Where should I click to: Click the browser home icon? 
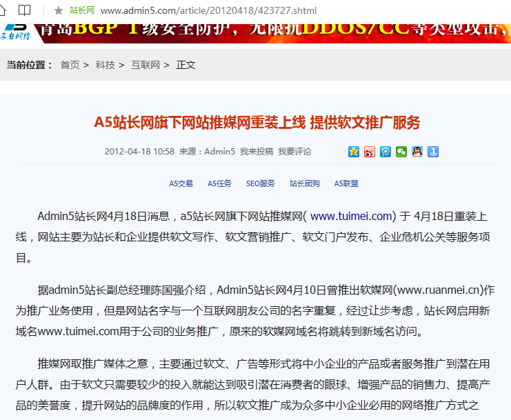point(2,10)
